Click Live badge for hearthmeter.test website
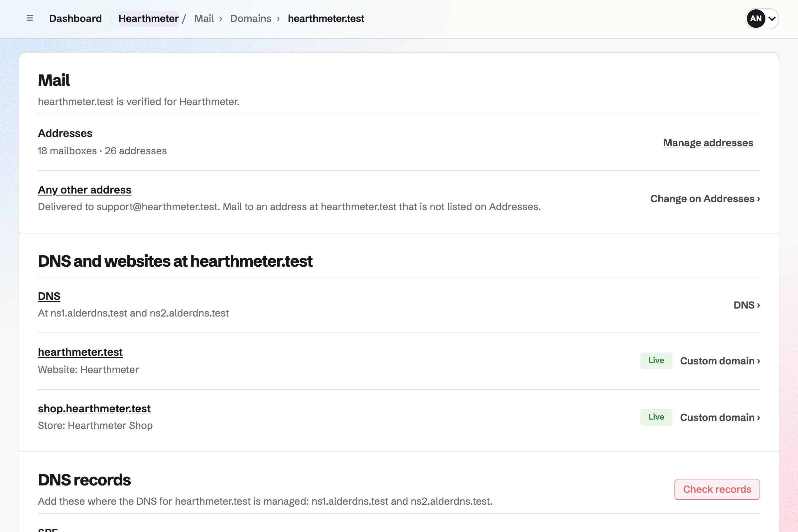This screenshot has height=532, width=798. (656, 361)
